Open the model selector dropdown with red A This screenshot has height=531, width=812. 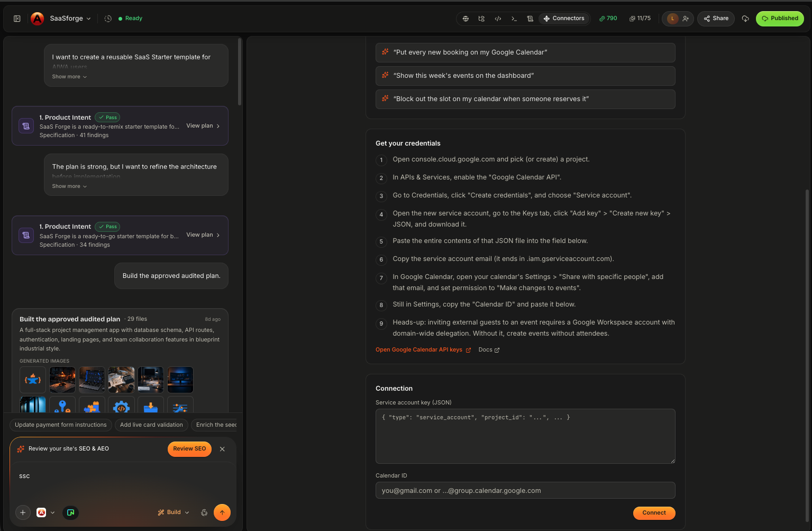click(45, 512)
